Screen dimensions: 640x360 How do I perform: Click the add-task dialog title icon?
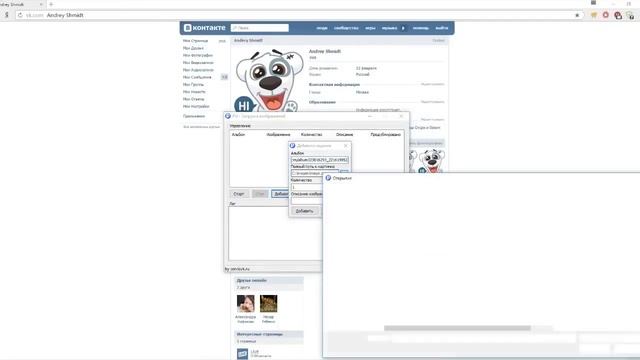point(292,146)
